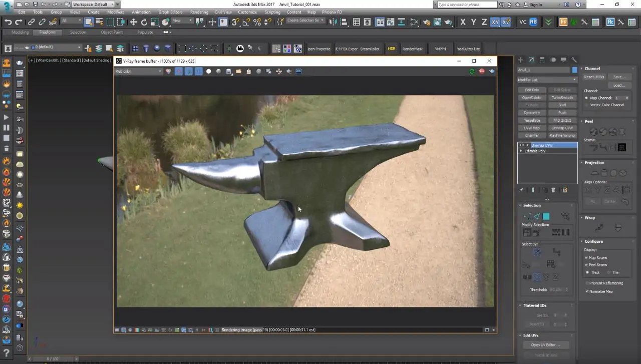Click the Undo arrow in main toolbar
The width and height of the screenshot is (641, 364).
(8, 22)
